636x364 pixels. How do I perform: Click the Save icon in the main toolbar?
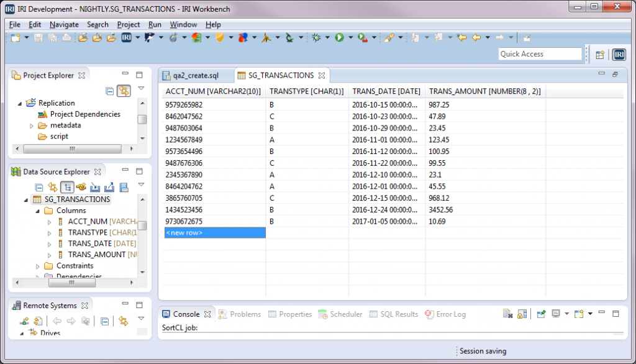38,38
